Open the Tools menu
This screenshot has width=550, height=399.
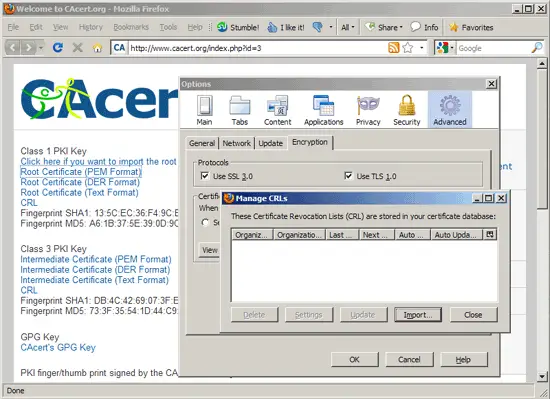(168, 27)
